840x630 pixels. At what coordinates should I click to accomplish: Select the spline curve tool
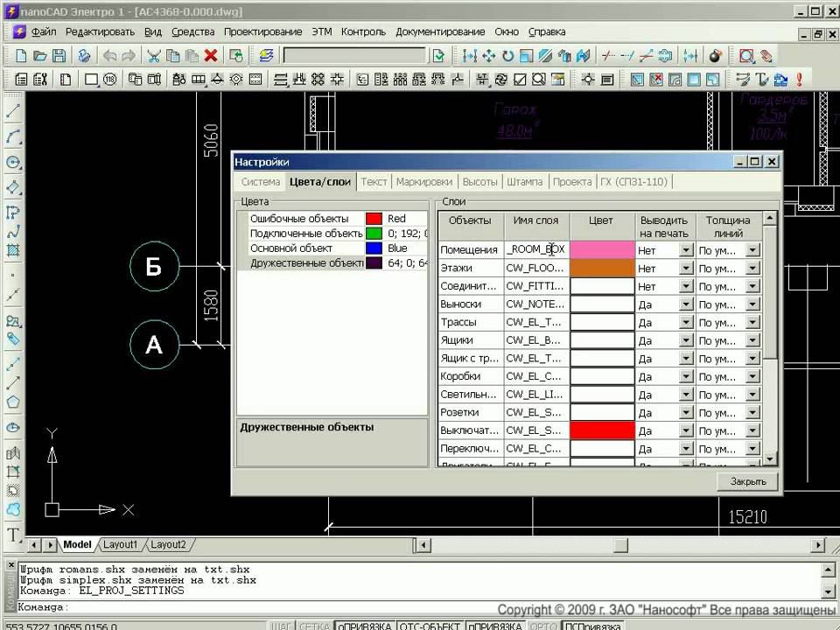pyautogui.click(x=13, y=232)
